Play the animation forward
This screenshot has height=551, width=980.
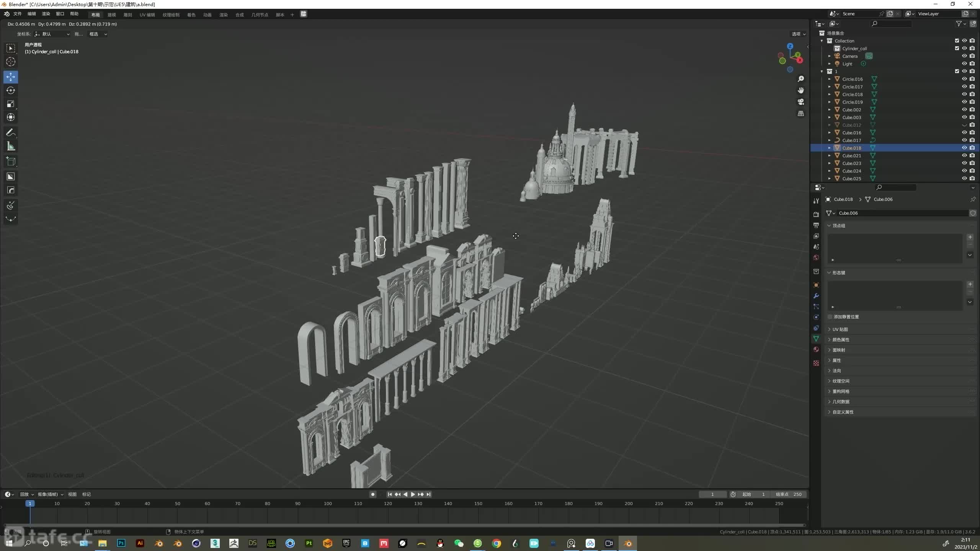[413, 494]
